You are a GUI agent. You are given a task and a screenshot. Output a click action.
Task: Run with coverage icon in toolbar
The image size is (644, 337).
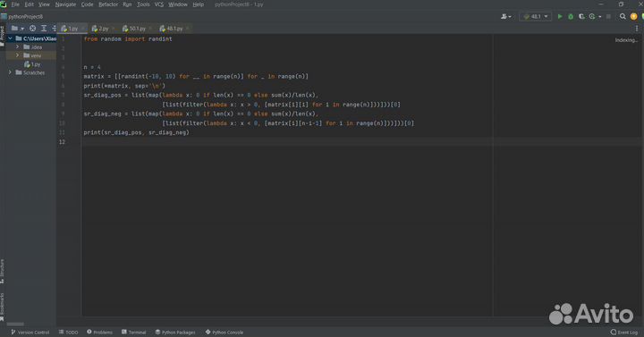(x=581, y=16)
